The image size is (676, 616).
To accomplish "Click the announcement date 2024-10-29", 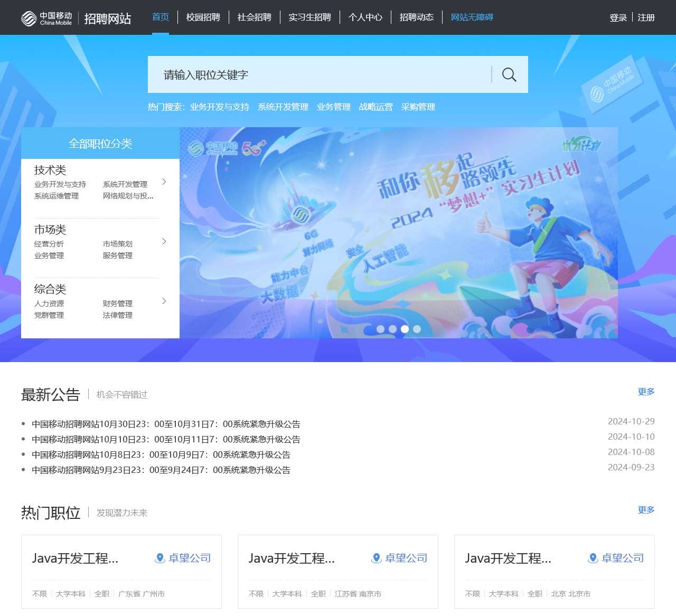I will pos(631,421).
